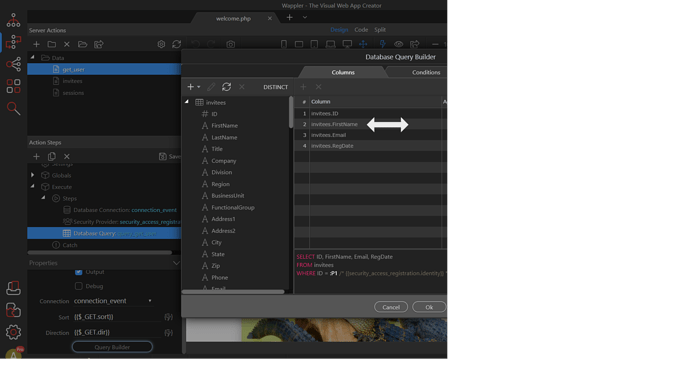Viewport: 690px width, 388px height.
Task: Open the Server Actions workflow sidebar icon
Action: point(13,42)
